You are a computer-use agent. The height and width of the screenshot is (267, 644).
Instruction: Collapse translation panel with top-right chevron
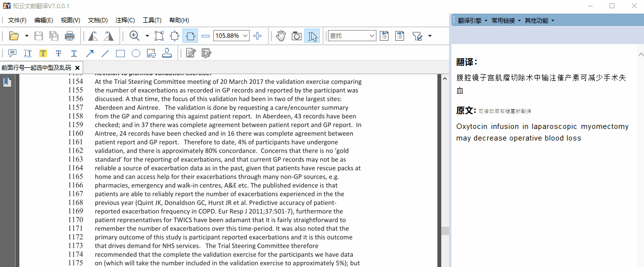click(x=641, y=54)
